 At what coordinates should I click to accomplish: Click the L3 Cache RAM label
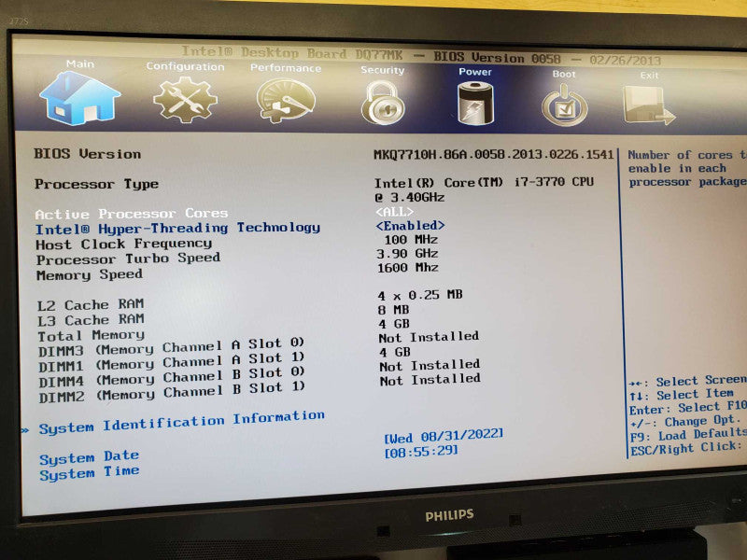(91, 319)
